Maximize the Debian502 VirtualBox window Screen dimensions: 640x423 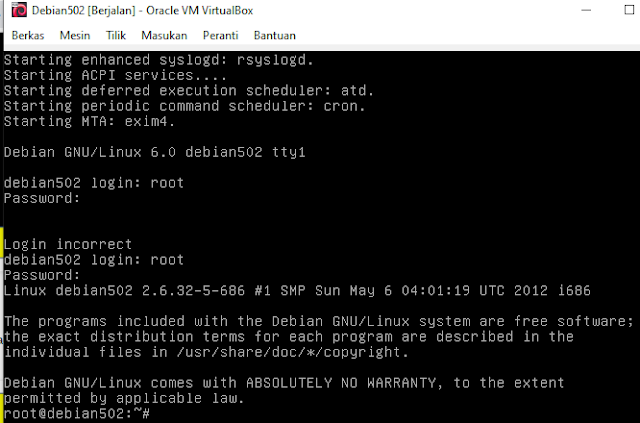629,10
